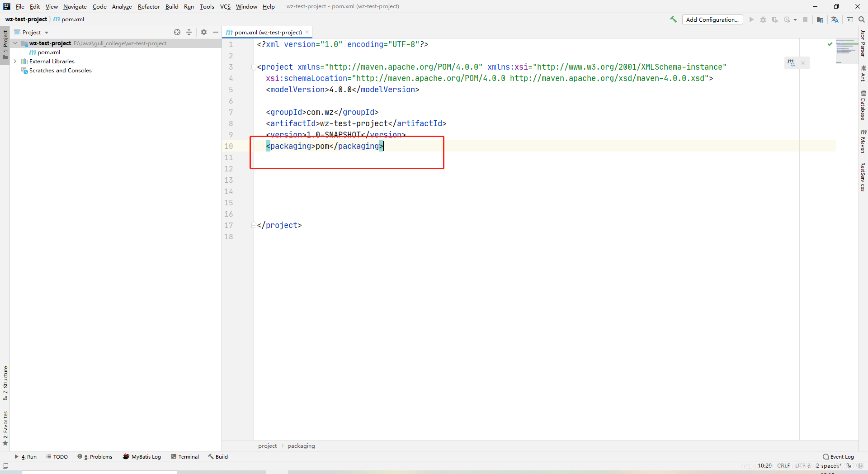Open the CRLF line separator selector
The width and height of the screenshot is (868, 474).
[x=783, y=466]
